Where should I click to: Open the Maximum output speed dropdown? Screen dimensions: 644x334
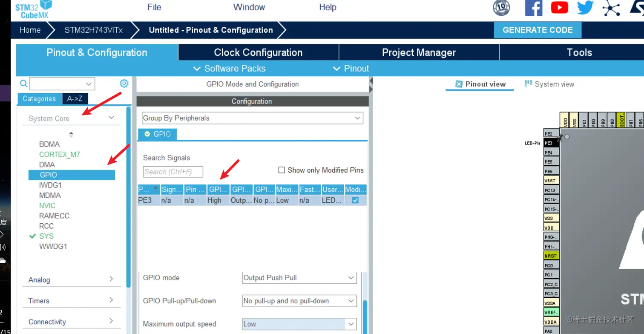(299, 324)
